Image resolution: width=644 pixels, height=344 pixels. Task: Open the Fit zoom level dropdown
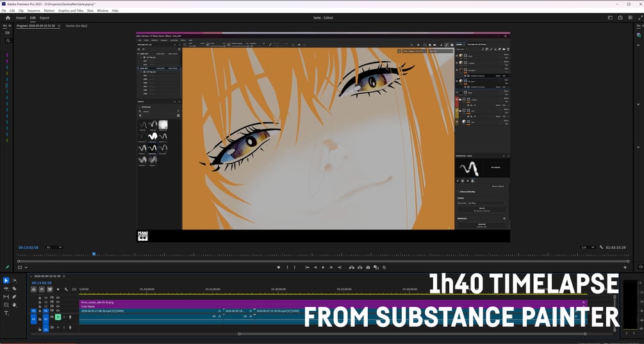coord(54,247)
